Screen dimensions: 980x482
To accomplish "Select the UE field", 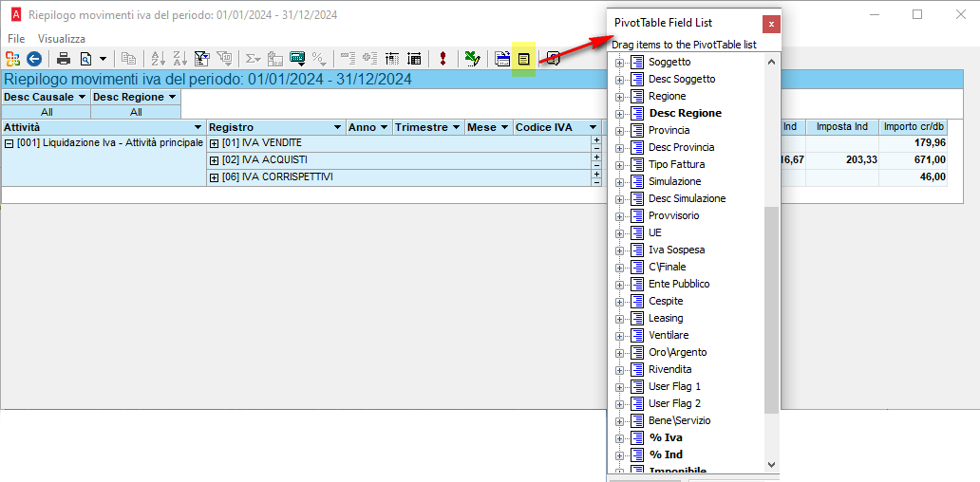I will coord(655,232).
